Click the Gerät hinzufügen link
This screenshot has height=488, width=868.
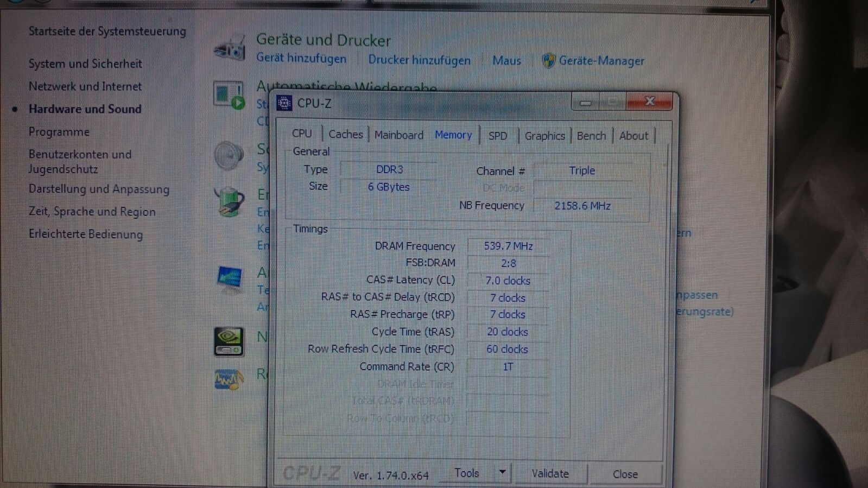301,58
